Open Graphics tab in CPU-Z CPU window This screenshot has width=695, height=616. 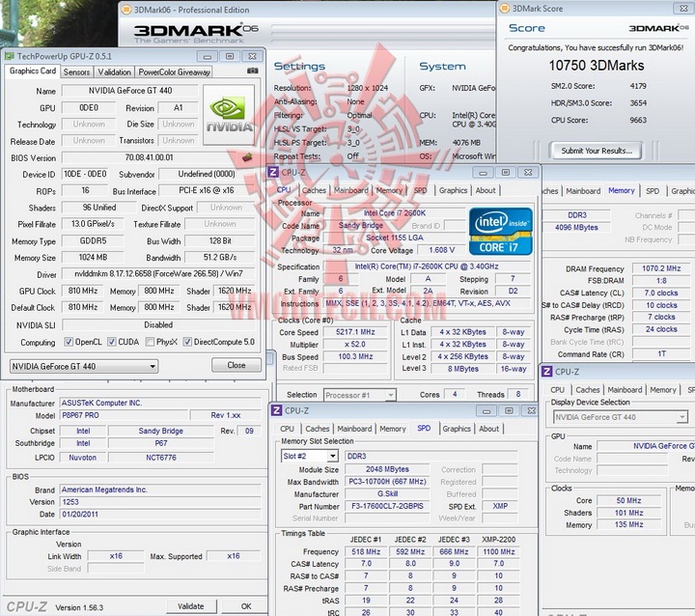coord(453,190)
